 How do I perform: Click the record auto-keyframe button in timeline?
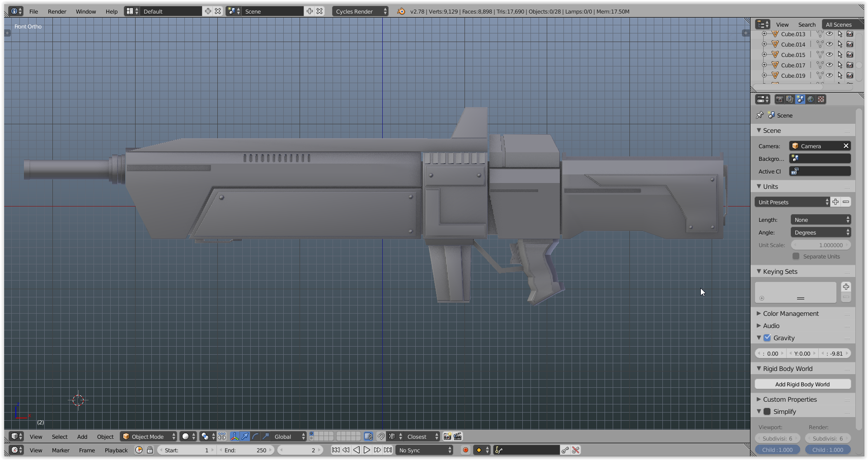pyautogui.click(x=465, y=450)
